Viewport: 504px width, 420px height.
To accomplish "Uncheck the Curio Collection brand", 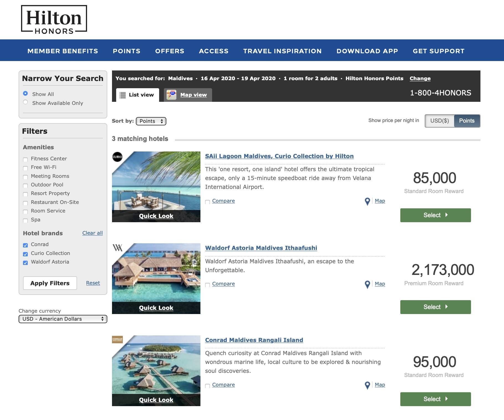I will (x=26, y=254).
